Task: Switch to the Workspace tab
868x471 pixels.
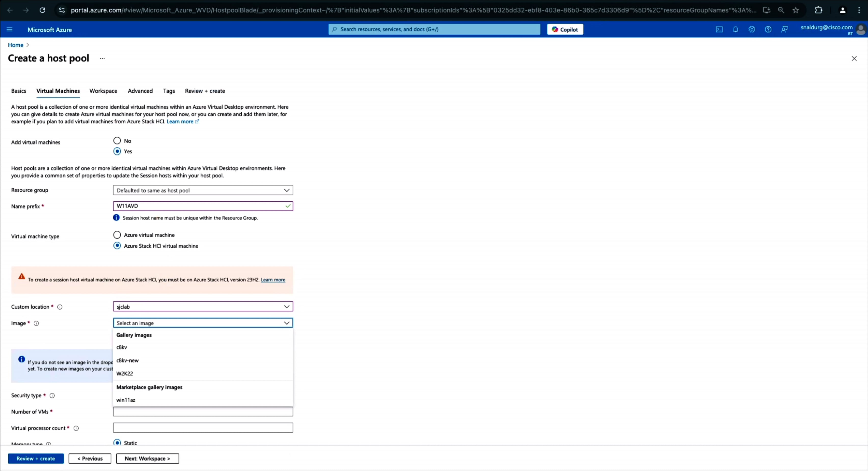Action: [x=103, y=91]
